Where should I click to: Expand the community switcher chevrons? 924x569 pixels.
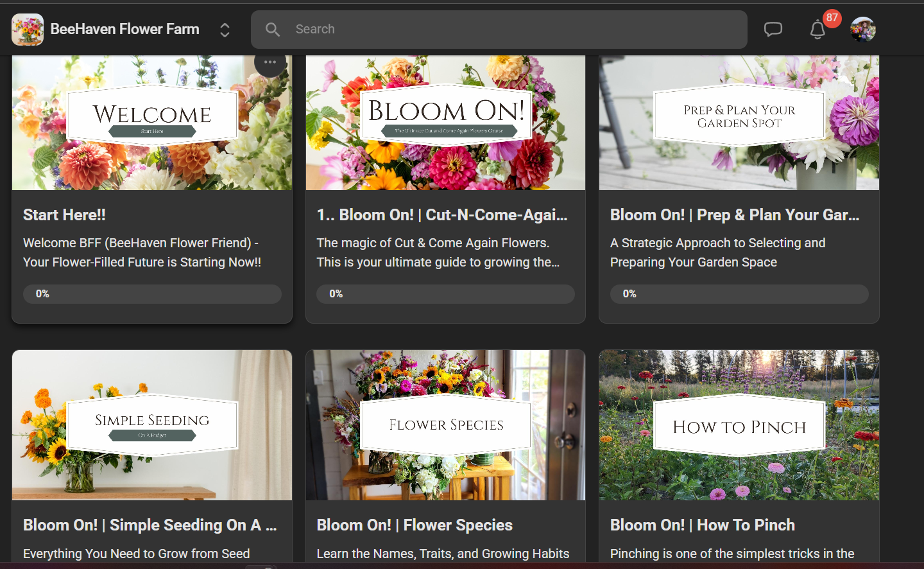(x=225, y=30)
